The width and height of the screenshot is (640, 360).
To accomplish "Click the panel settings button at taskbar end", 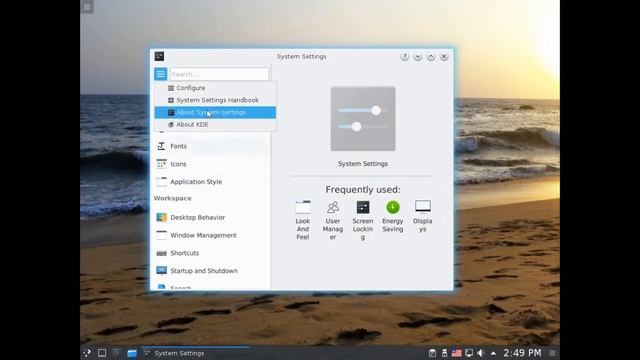I will pyautogui.click(x=552, y=353).
